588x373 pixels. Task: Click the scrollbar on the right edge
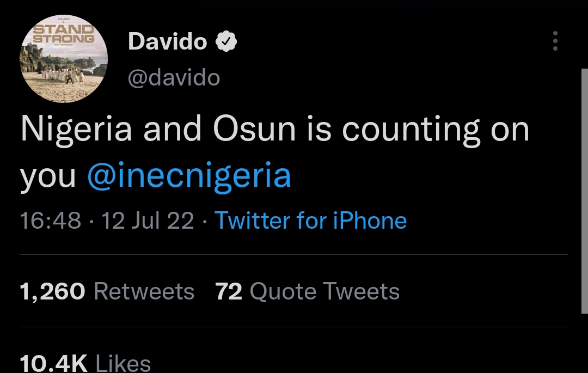click(x=584, y=191)
